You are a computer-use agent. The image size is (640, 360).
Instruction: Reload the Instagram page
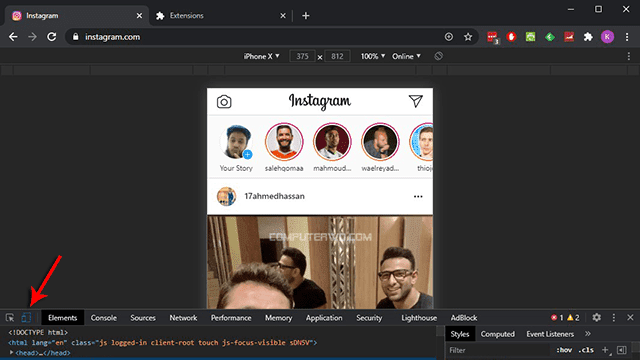click(51, 37)
